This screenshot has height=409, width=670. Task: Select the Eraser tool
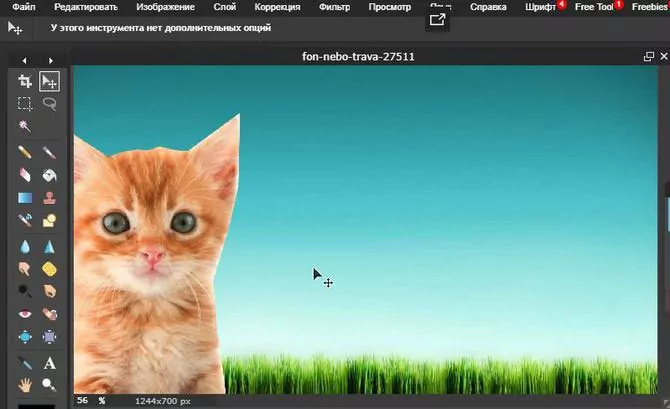pyautogui.click(x=25, y=175)
